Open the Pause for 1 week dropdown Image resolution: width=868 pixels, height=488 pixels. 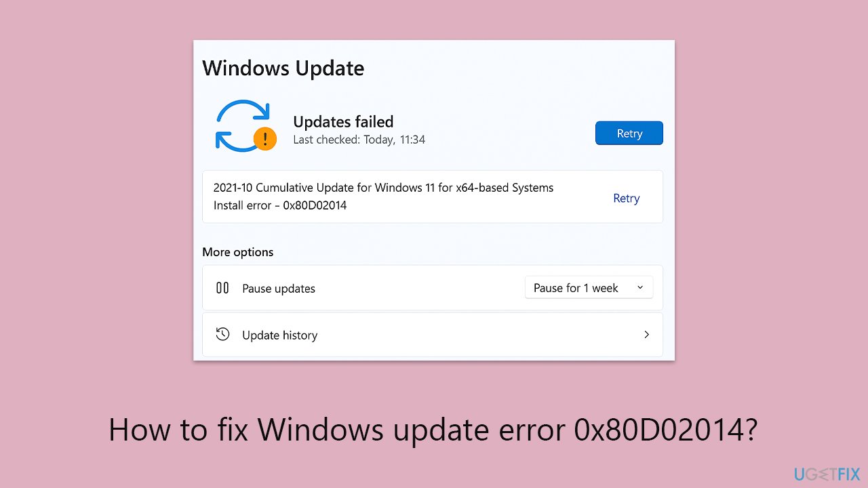click(x=588, y=287)
